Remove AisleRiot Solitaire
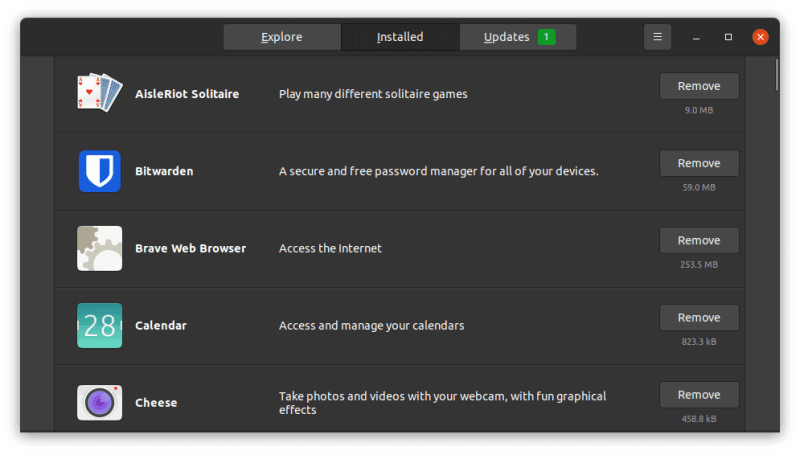800x455 pixels. point(699,86)
